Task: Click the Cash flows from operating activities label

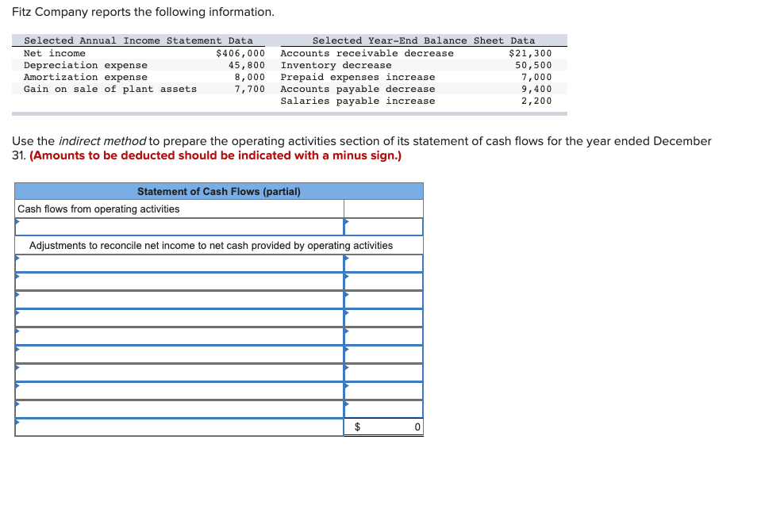Action: (x=98, y=209)
